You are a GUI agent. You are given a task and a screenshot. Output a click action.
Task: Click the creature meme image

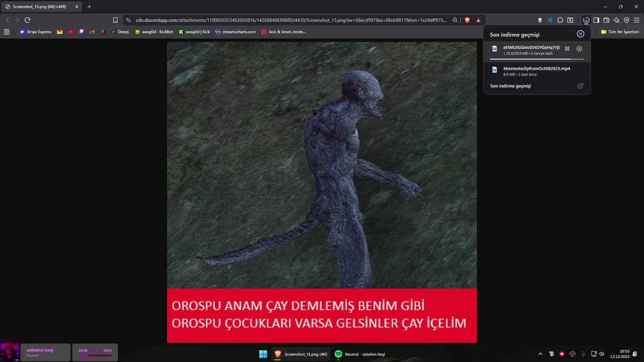[322, 192]
